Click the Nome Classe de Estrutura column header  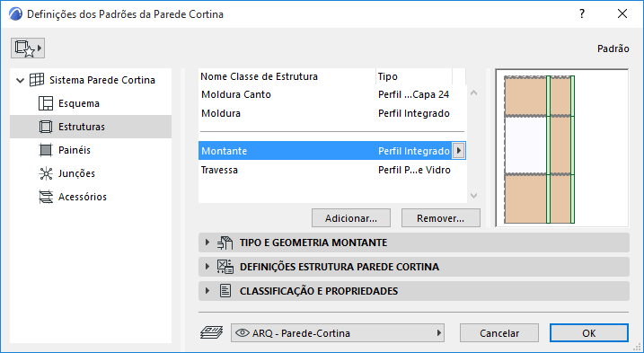coord(287,76)
